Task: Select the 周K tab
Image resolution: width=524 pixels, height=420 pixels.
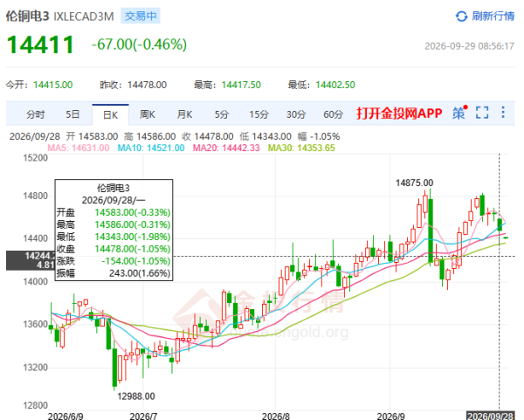Action: click(148, 114)
